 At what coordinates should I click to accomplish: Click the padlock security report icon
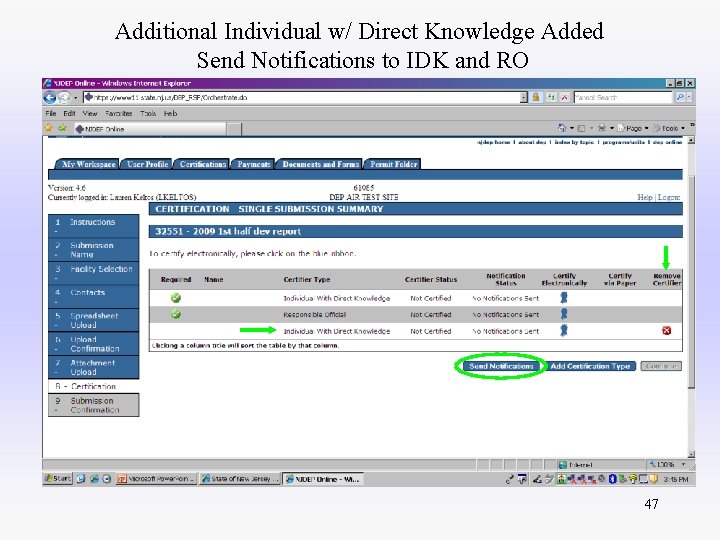pyautogui.click(x=536, y=97)
